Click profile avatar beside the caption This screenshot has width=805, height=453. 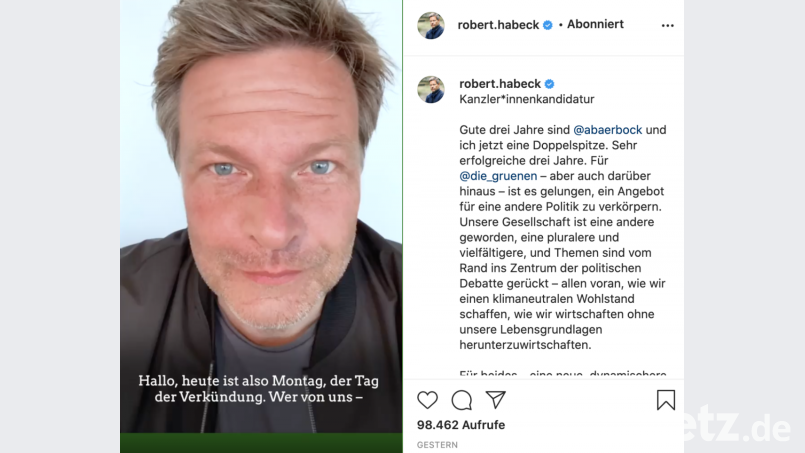click(x=431, y=89)
